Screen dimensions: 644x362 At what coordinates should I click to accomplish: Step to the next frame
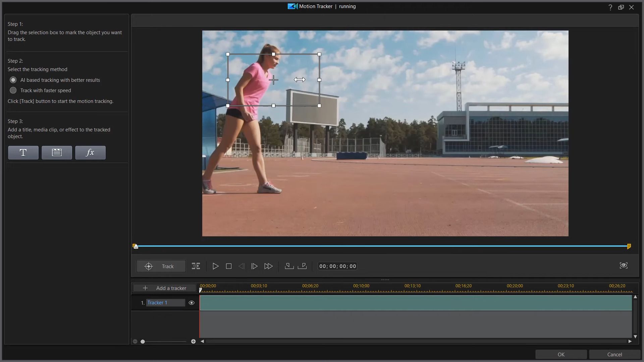254,266
